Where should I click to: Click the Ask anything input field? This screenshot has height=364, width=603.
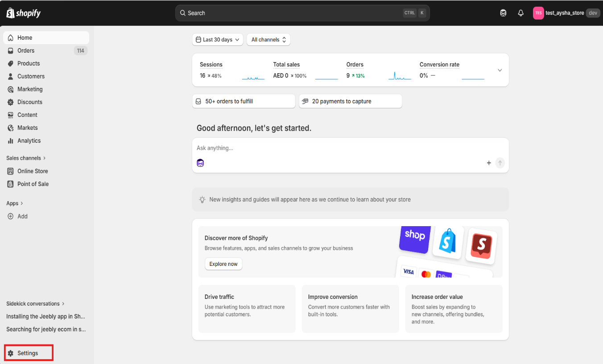[x=351, y=148]
